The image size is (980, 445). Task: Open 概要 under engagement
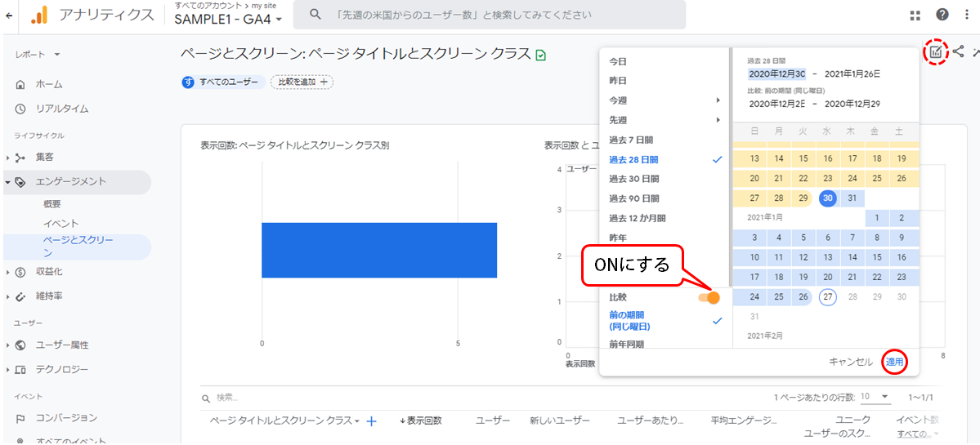(52, 204)
